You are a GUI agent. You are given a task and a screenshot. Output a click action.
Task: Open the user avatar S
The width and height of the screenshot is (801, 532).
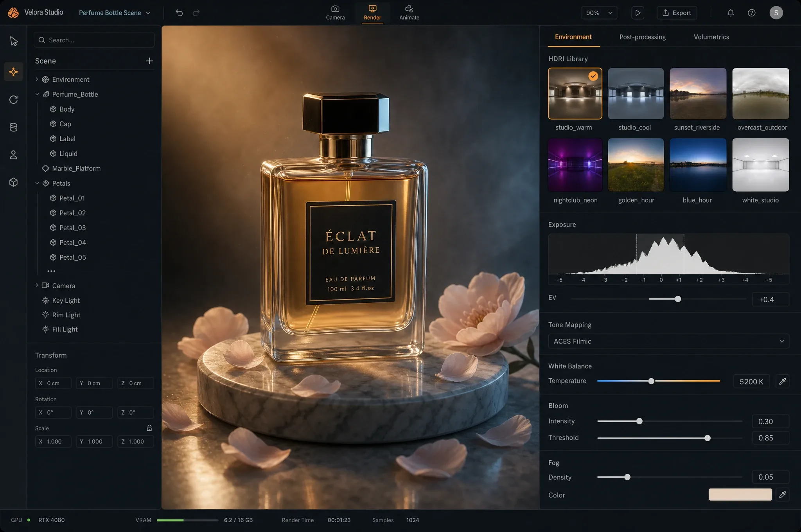pyautogui.click(x=776, y=13)
